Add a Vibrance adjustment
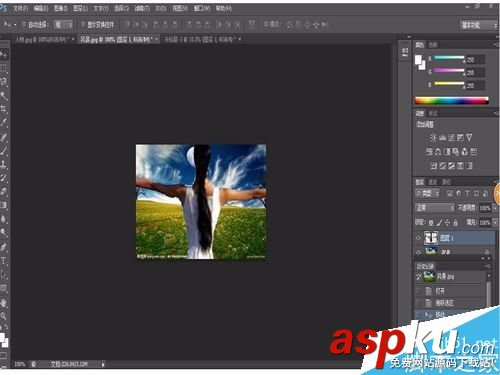This screenshot has width=500, height=375. (469, 137)
